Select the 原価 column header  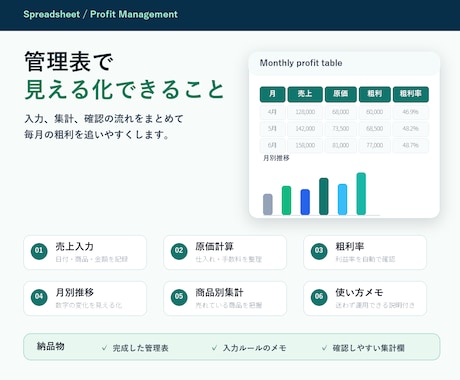click(x=341, y=94)
